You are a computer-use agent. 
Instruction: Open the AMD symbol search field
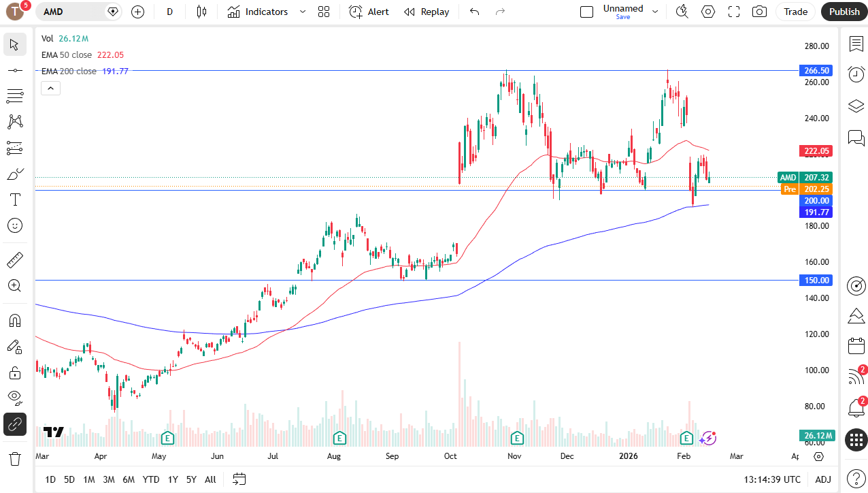(79, 12)
